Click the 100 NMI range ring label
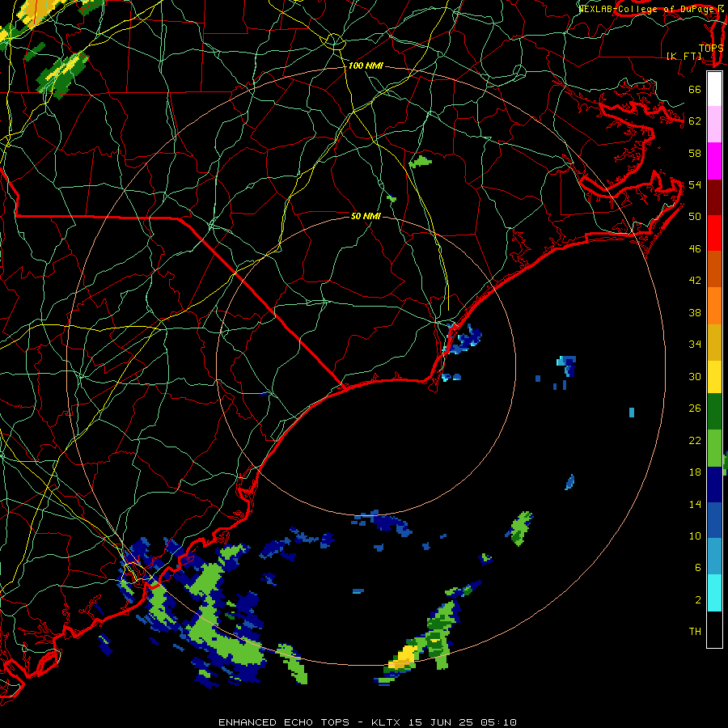Viewport: 728px width, 728px height. tap(366, 66)
